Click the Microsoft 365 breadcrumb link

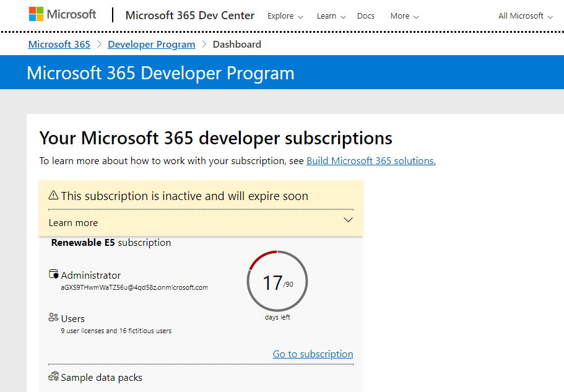(59, 44)
